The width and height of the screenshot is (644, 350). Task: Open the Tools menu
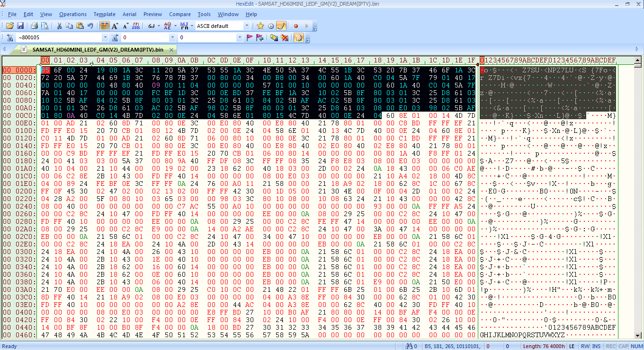coord(204,14)
